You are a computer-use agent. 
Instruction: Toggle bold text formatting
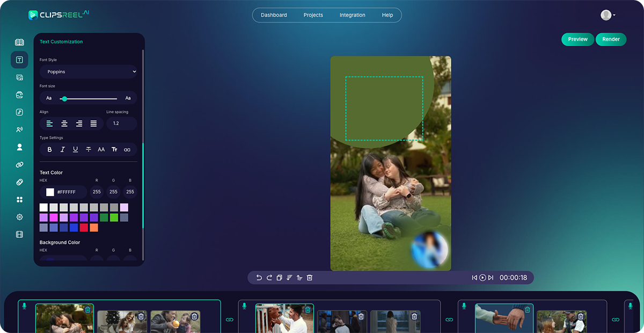50,149
